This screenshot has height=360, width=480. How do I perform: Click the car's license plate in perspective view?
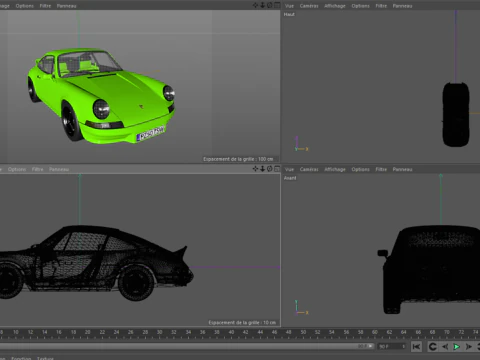pyautogui.click(x=151, y=133)
